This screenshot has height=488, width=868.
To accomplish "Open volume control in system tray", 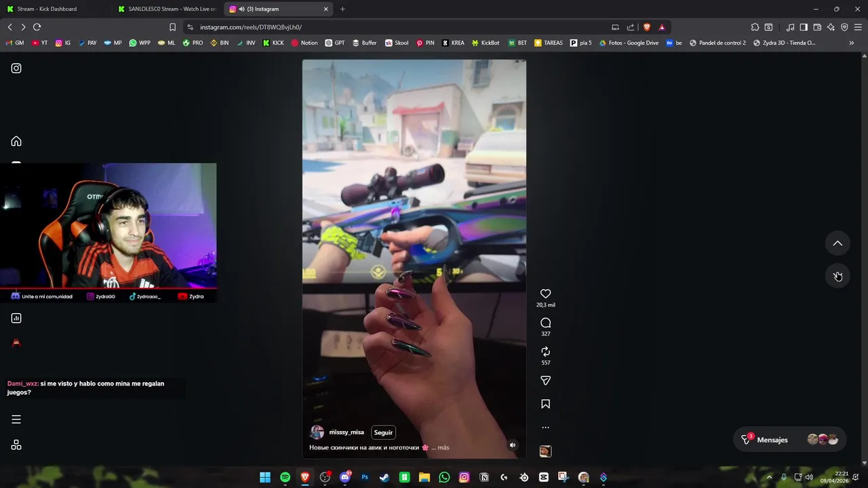I will point(809,477).
